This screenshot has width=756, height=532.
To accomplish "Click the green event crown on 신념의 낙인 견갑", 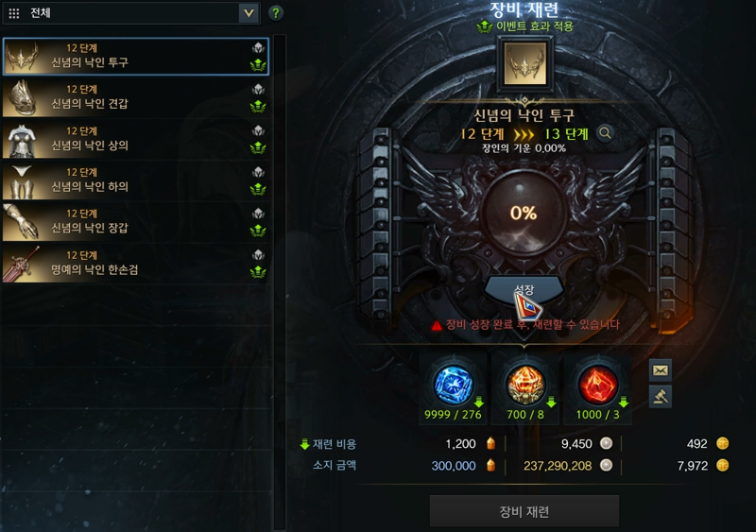I will click(x=258, y=106).
